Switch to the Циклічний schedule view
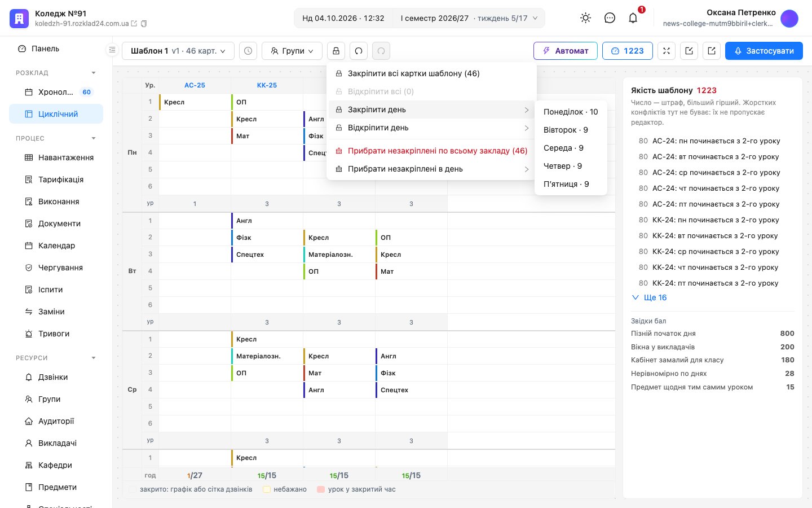This screenshot has width=812, height=508. coord(56,114)
